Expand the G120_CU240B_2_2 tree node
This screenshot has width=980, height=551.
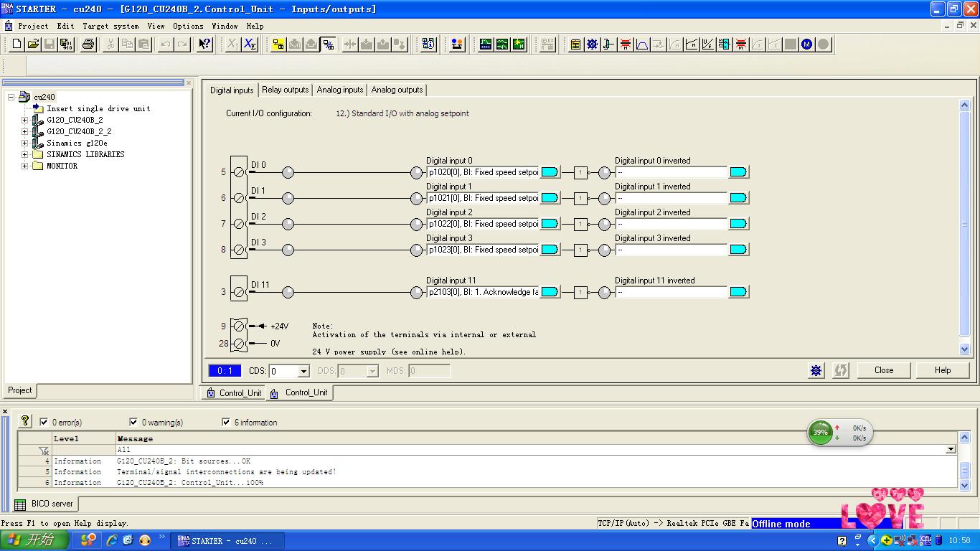tap(25, 131)
